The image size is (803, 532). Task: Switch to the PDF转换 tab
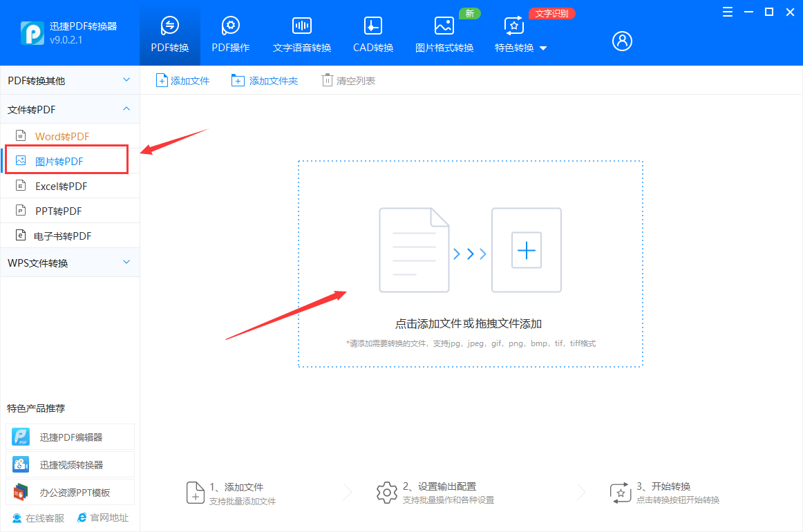click(169, 32)
